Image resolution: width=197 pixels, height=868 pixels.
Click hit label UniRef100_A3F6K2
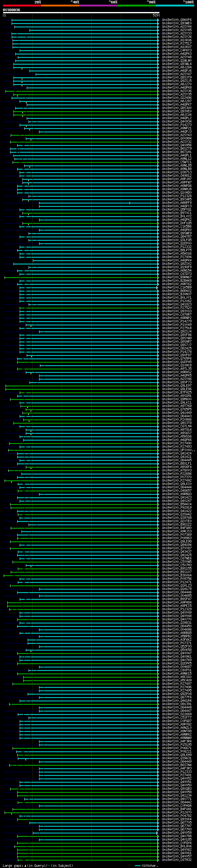click(x=177, y=640)
